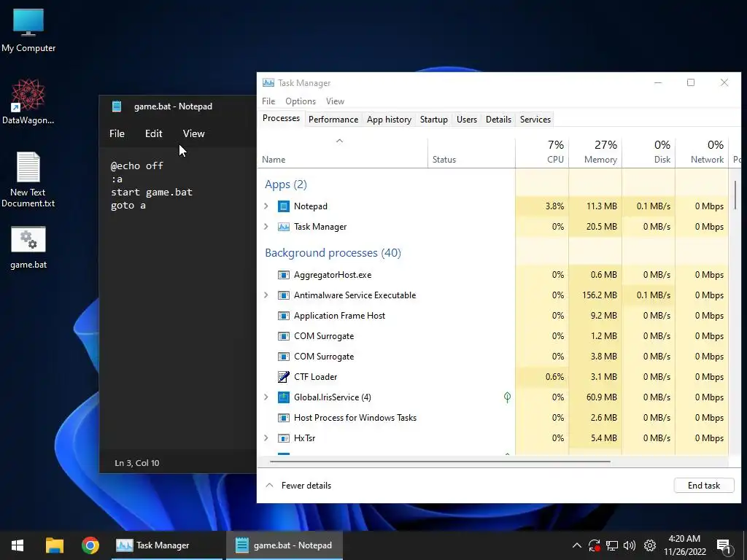Expand the HxTsr process group
The width and height of the screenshot is (747, 560).
point(266,438)
